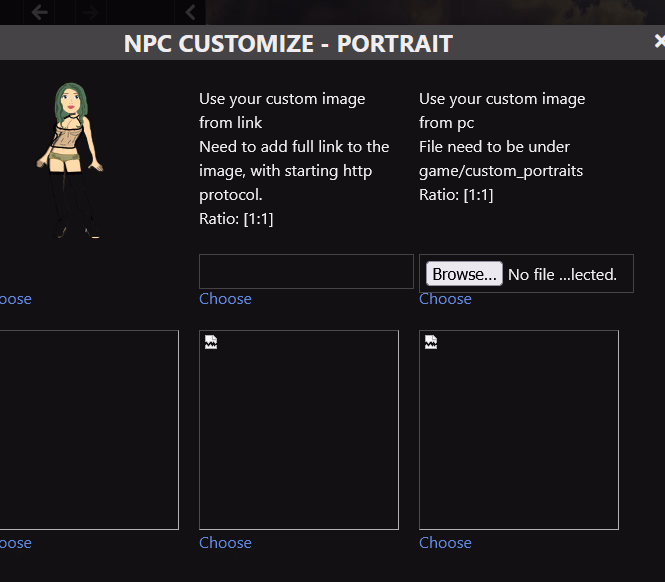Click Choose under the bottom-right portrait box
The width and height of the screenshot is (665, 582).
click(x=445, y=543)
